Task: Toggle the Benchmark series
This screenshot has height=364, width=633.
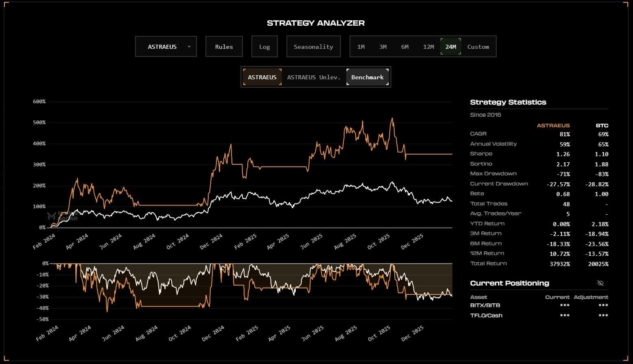Action: [367, 77]
